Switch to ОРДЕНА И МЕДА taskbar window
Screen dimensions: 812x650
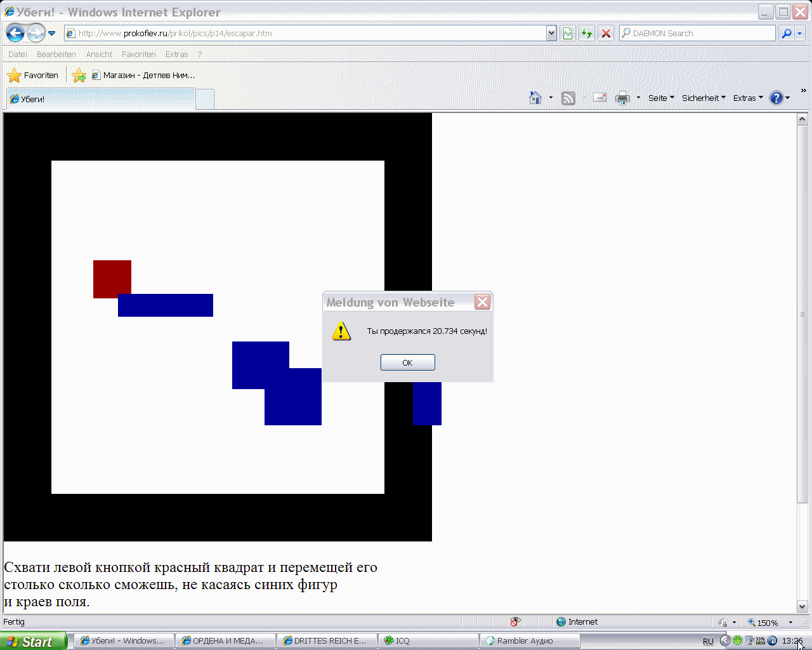225,641
